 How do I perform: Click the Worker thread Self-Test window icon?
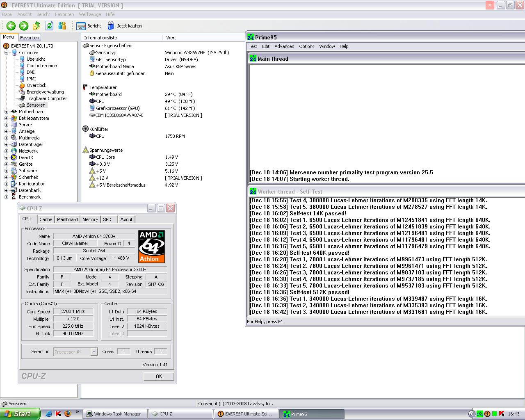point(253,192)
